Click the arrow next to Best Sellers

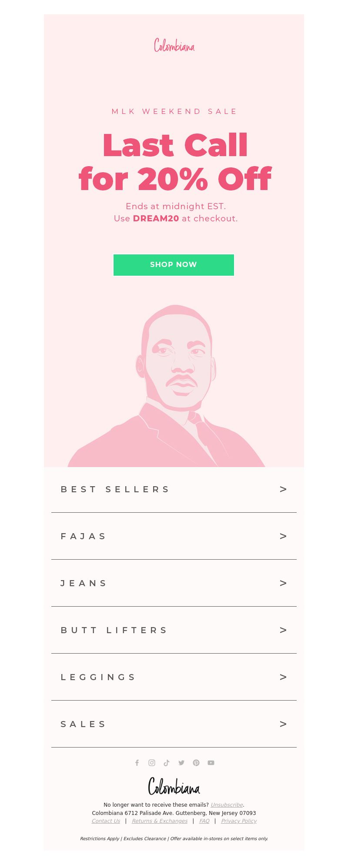click(283, 489)
